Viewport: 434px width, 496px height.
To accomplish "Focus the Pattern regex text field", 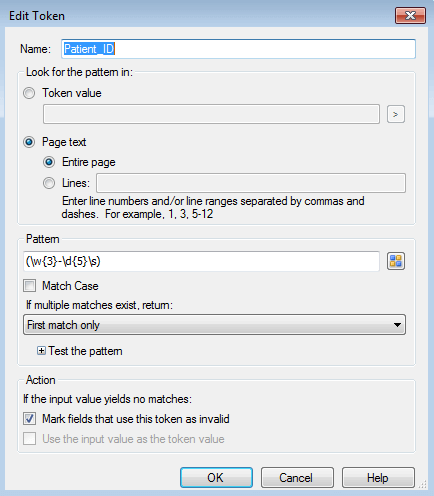I will (x=201, y=261).
